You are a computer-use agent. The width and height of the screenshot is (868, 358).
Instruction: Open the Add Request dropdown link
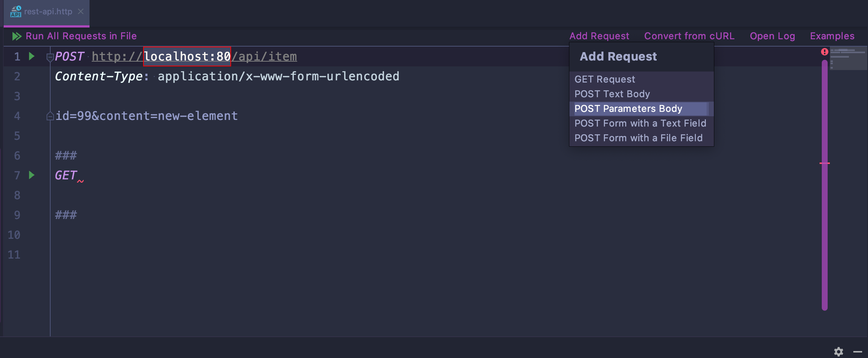click(599, 36)
